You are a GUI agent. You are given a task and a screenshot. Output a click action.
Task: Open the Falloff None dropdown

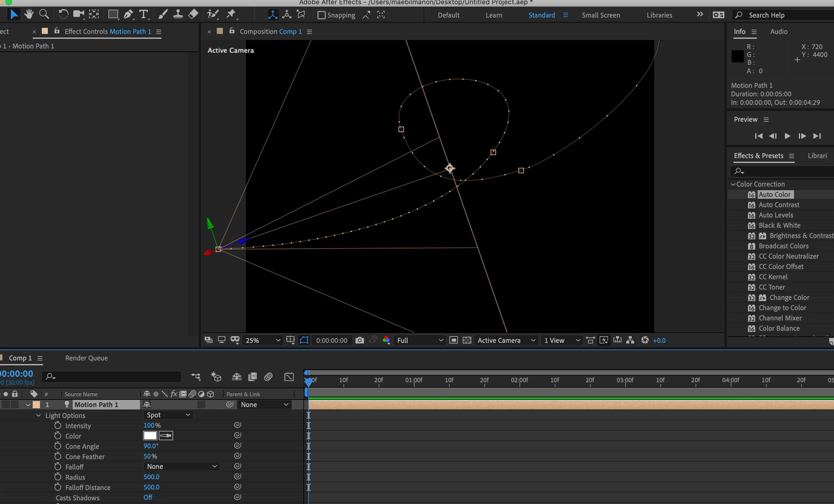182,466
